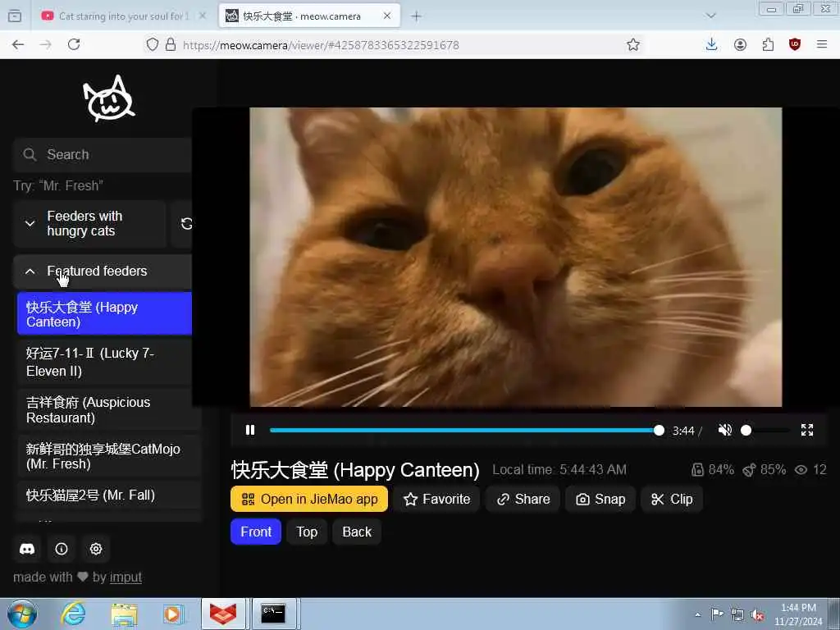Open the imput author link
This screenshot has height=630, width=840.
click(126, 577)
